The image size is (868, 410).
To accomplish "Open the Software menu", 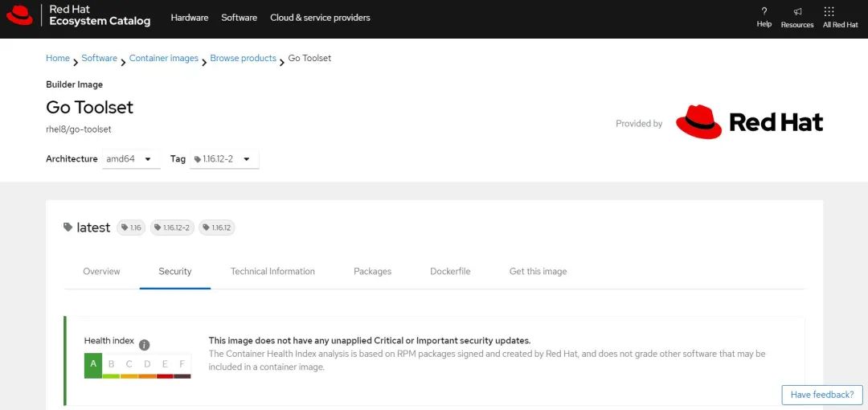I will pyautogui.click(x=240, y=18).
